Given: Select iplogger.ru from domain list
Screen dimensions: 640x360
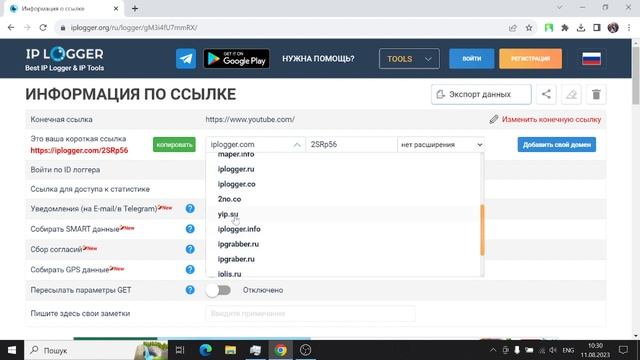Looking at the screenshot, I should (236, 169).
